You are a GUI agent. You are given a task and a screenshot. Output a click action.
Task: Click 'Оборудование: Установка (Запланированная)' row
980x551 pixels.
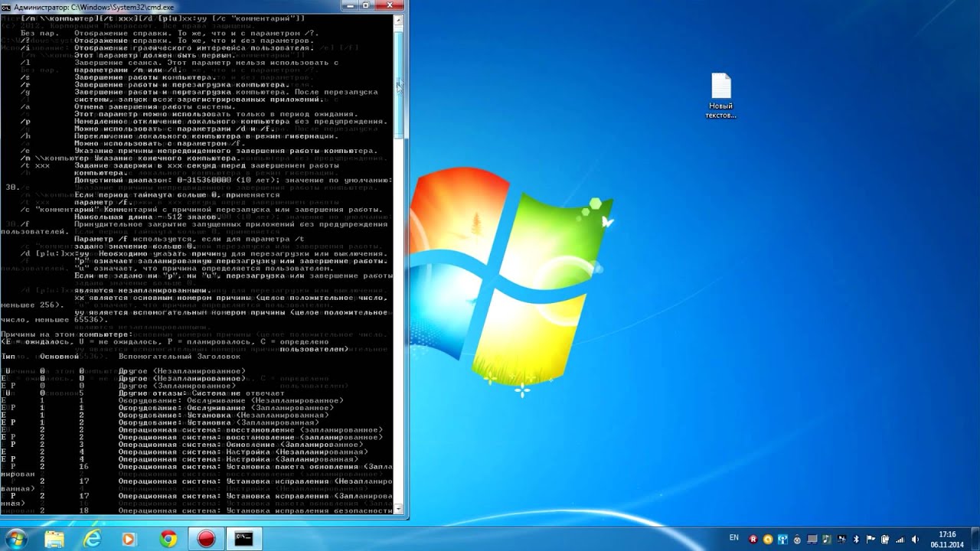pos(218,422)
